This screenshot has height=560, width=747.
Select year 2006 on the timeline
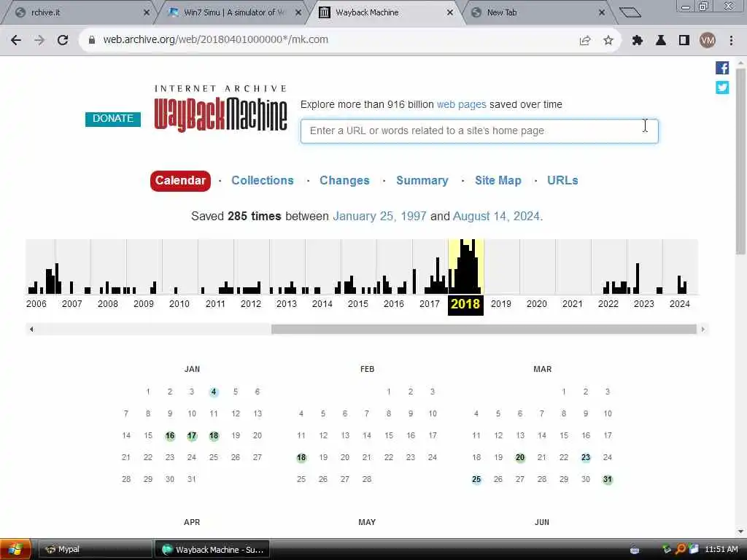coord(36,304)
